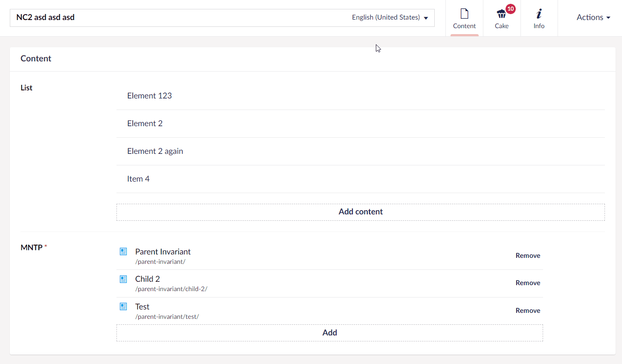Open the Item 4 list entry
622x364 pixels.
tap(138, 179)
